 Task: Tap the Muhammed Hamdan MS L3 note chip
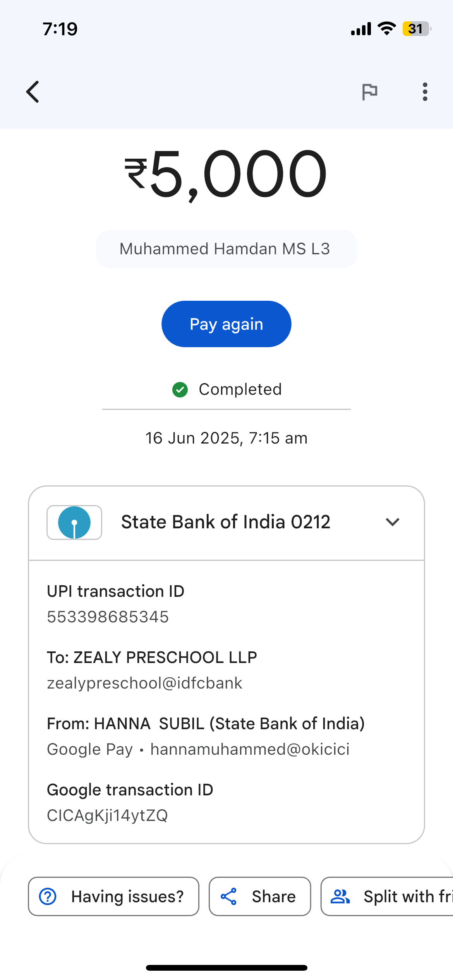coord(226,249)
